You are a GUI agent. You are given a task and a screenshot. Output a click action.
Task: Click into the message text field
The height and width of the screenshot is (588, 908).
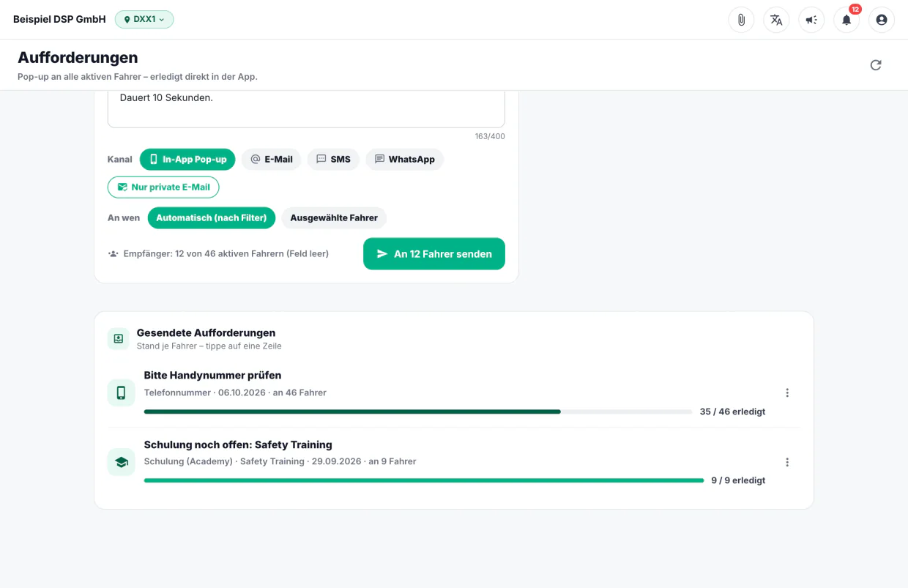coord(306,109)
